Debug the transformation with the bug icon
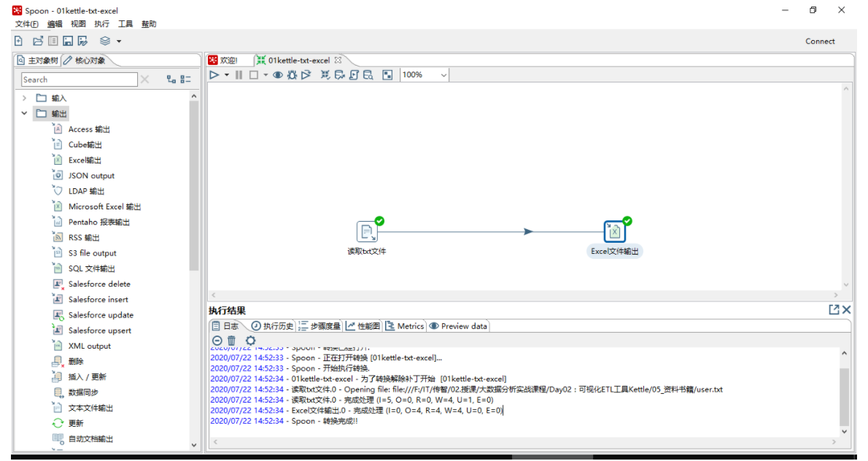Viewport: 868px width, 461px height. (x=292, y=74)
